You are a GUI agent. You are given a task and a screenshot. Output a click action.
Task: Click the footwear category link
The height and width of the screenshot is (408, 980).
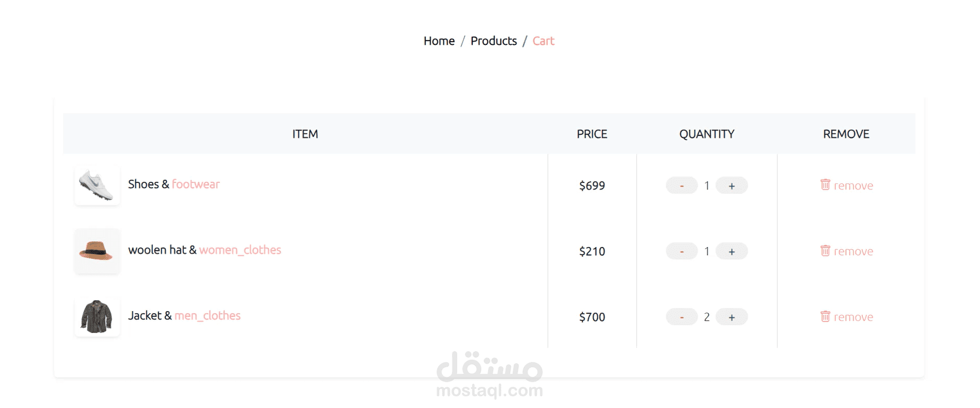196,184
